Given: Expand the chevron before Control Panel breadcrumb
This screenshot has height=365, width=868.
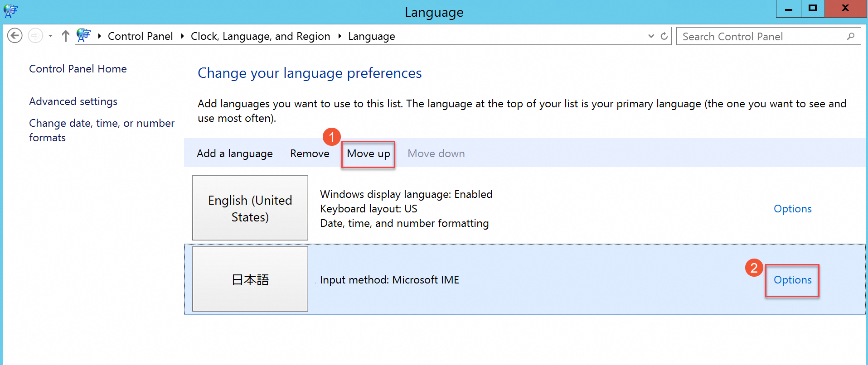Looking at the screenshot, I should coord(99,36).
